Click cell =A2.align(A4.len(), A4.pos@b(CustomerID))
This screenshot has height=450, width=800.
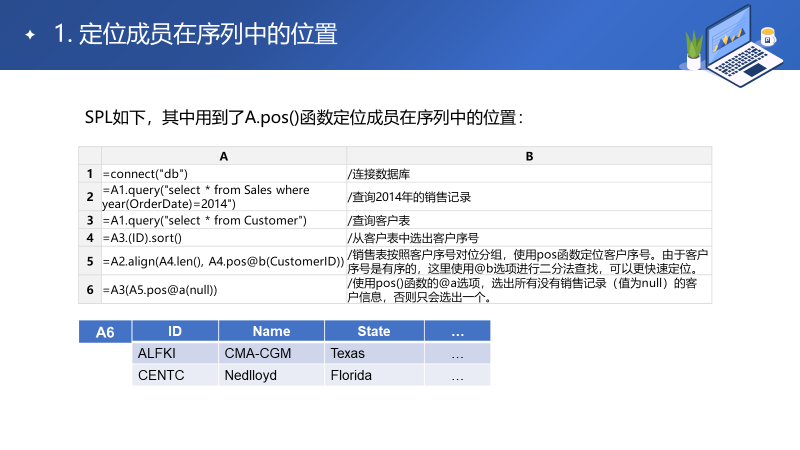(224, 261)
